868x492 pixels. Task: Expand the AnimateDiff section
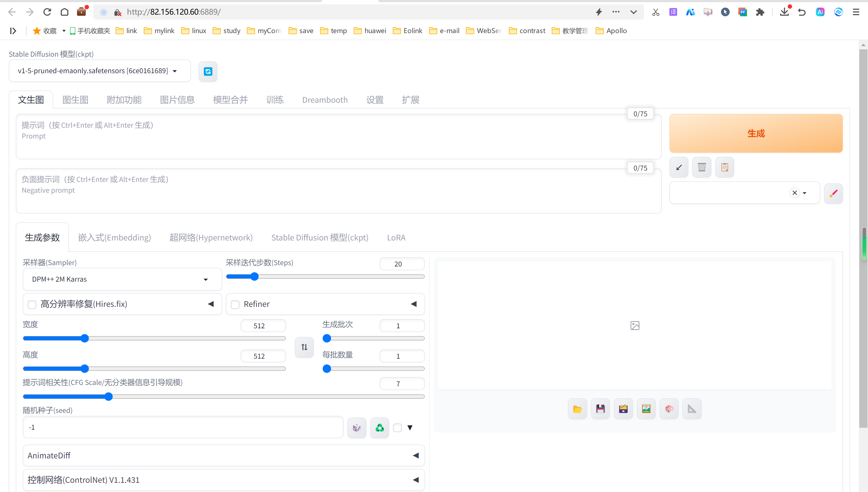tap(223, 455)
